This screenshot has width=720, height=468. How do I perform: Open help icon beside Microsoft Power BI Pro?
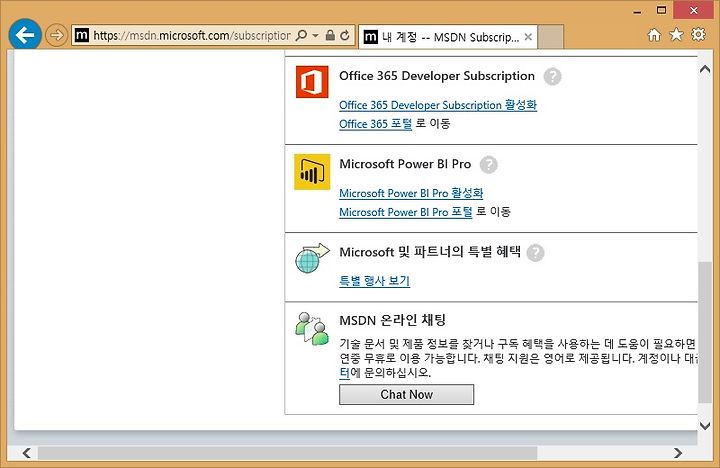(x=489, y=164)
